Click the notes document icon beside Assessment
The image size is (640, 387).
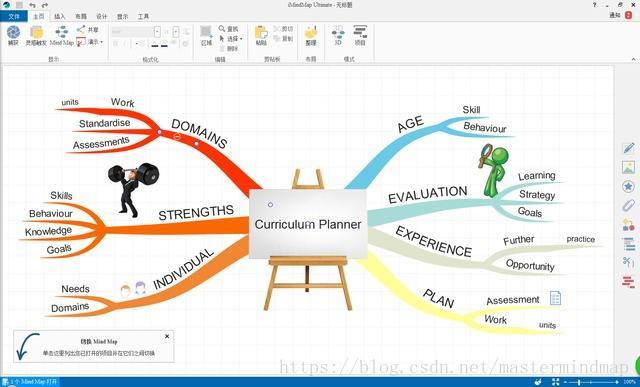coord(555,298)
